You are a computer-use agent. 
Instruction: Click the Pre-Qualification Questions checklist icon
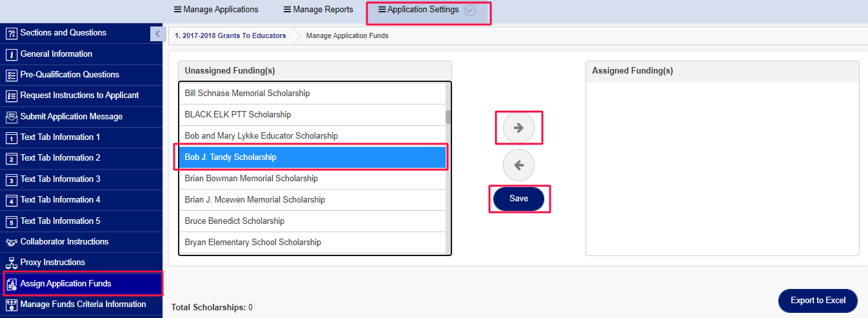pos(11,75)
